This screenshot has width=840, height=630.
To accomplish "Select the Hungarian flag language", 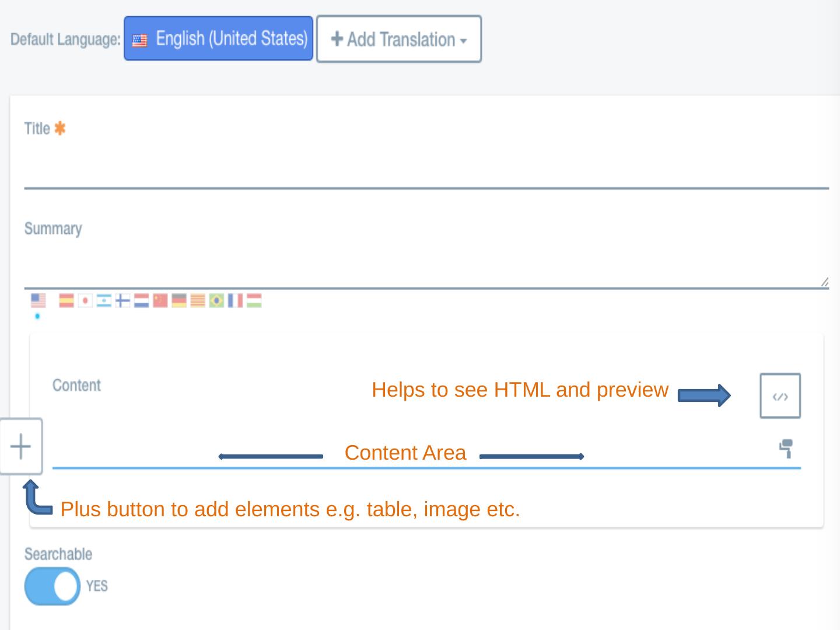I will point(254,300).
